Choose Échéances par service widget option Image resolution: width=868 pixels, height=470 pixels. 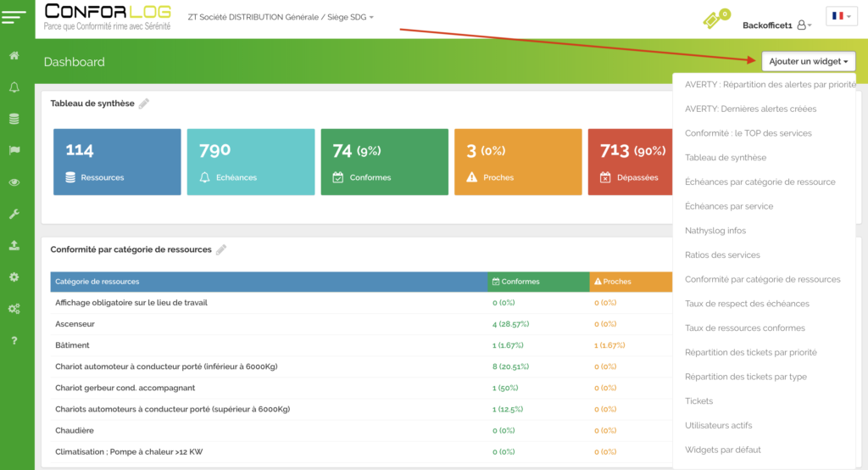728,206
